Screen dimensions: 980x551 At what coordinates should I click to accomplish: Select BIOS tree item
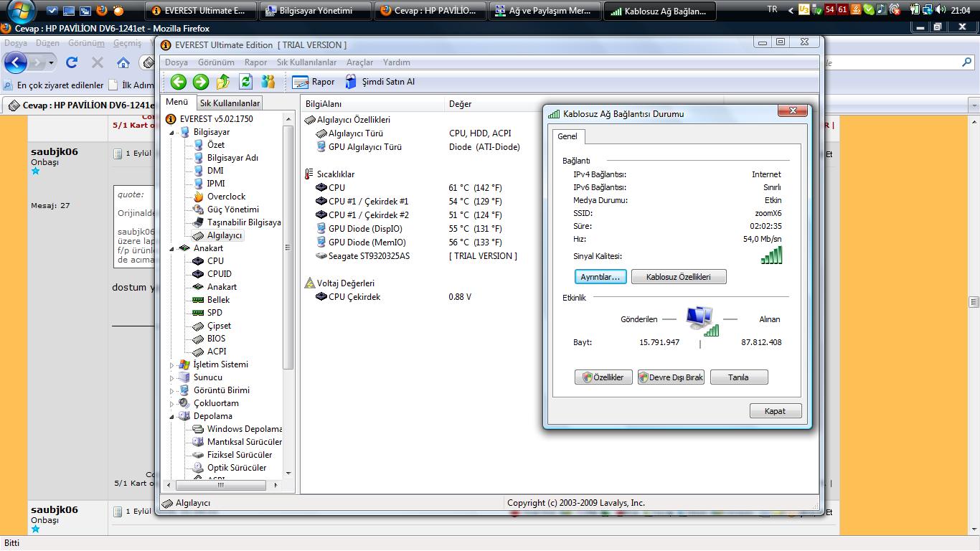[216, 339]
